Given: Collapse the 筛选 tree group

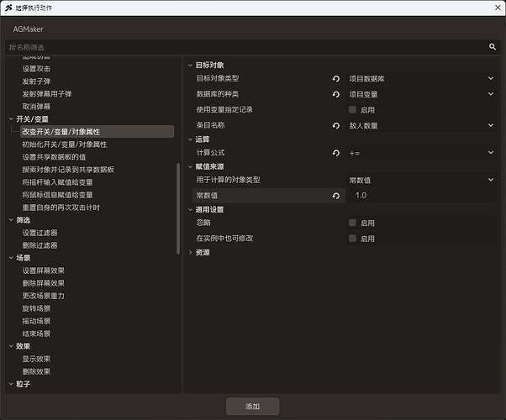Looking at the screenshot, I should (11, 220).
